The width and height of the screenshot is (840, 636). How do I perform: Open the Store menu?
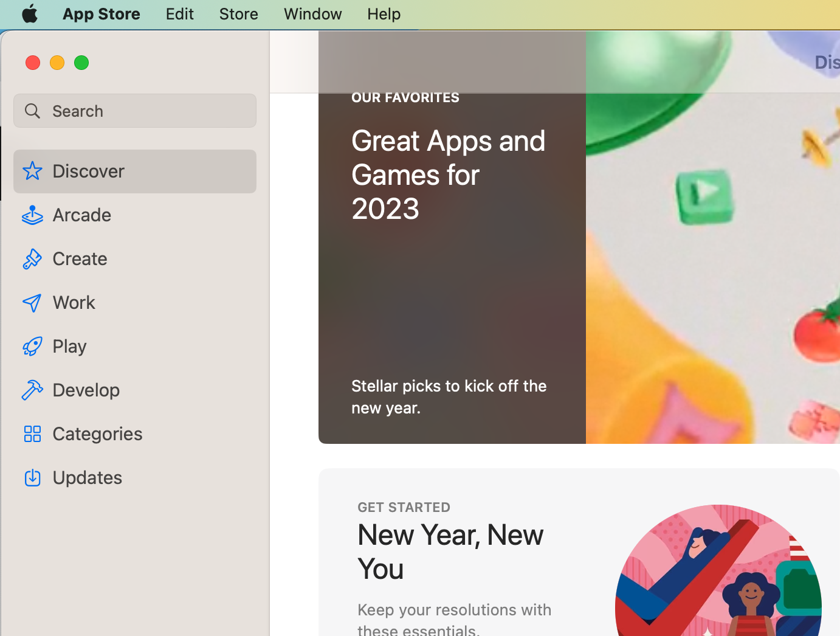coord(238,13)
